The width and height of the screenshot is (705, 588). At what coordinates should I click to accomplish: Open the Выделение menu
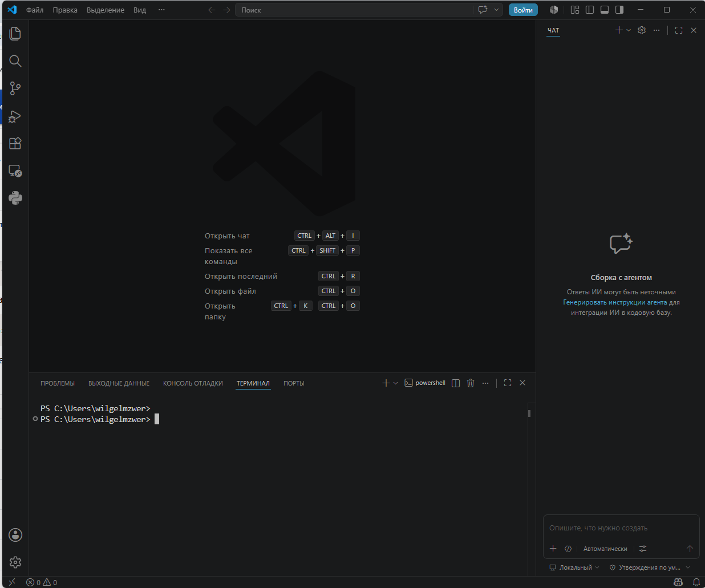[x=106, y=10]
